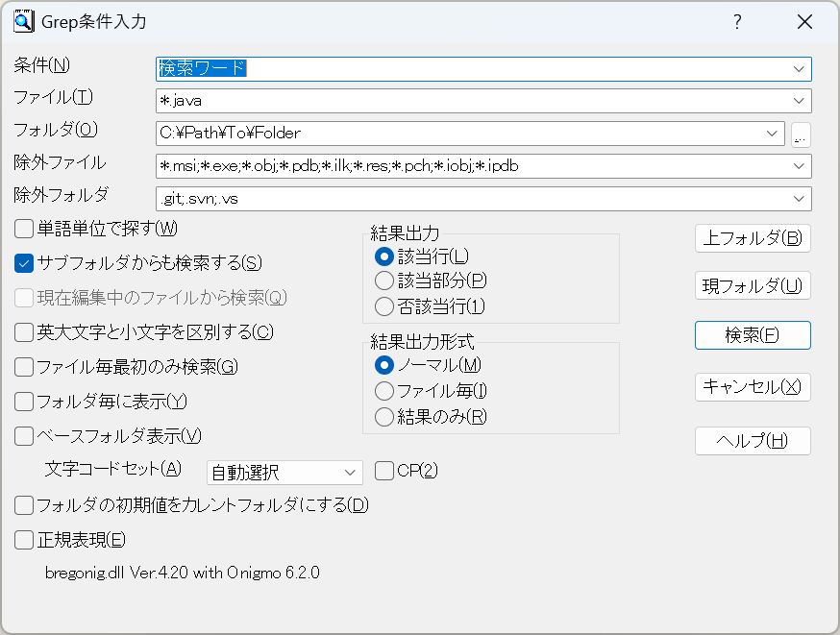Turn on the 正規表現 checkbox
The height and width of the screenshot is (635, 840).
22,540
